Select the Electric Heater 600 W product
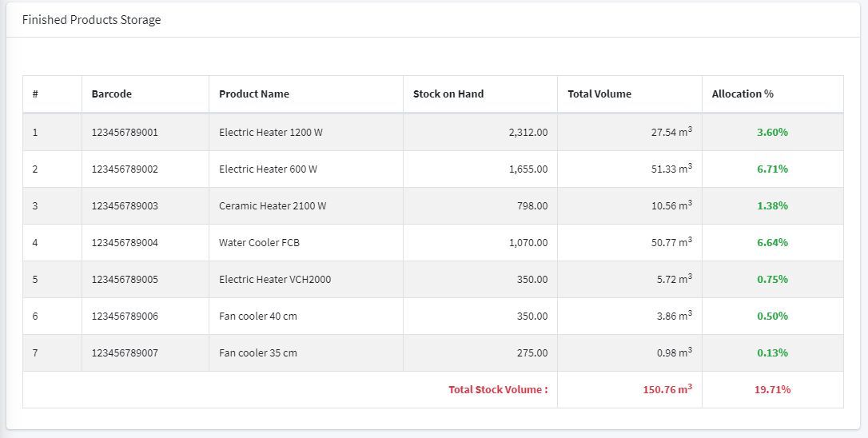This screenshot has width=868, height=438. click(268, 169)
